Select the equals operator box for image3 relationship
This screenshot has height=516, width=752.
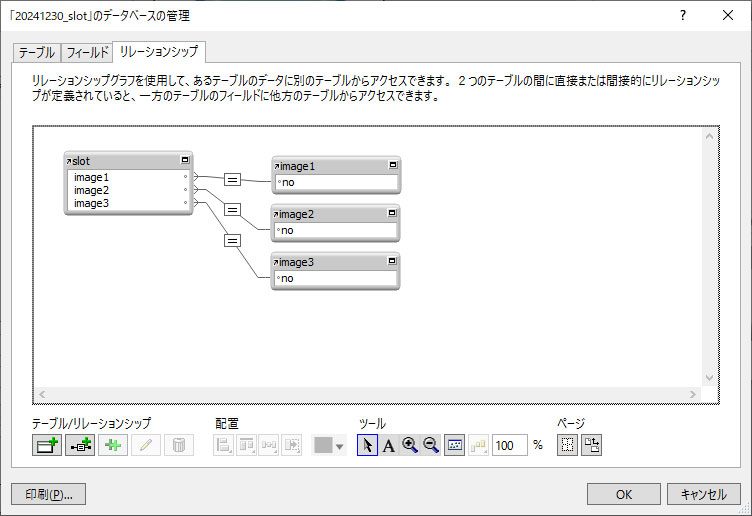[x=233, y=240]
